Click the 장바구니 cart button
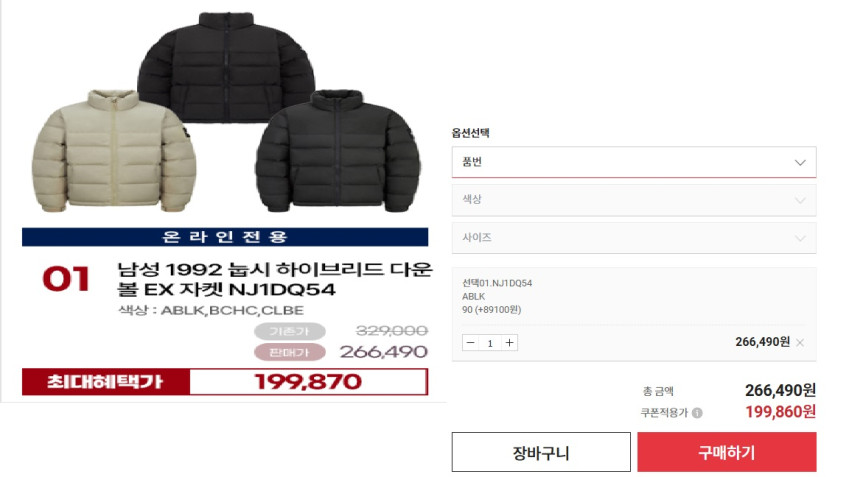Image resolution: width=849 pixels, height=477 pixels. 541,452
